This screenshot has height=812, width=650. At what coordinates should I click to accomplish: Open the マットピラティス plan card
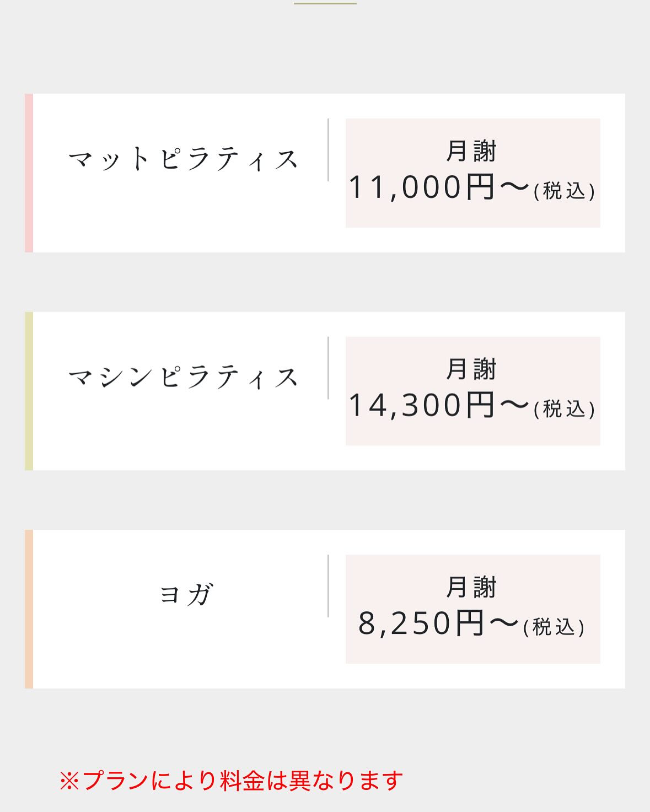pos(325,173)
